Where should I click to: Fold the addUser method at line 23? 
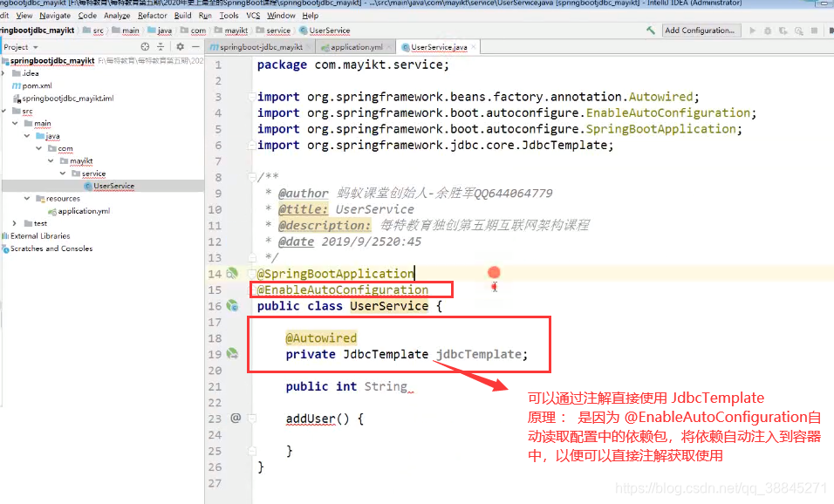click(251, 419)
